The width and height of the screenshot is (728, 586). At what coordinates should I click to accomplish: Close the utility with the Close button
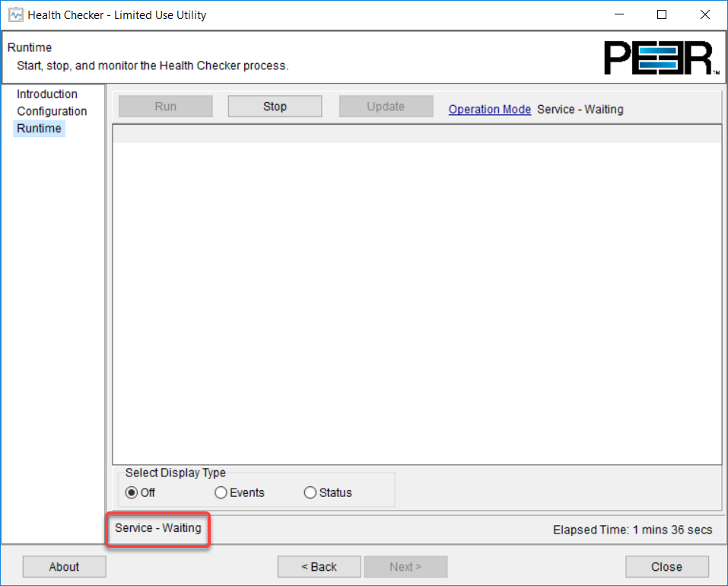pos(666,566)
